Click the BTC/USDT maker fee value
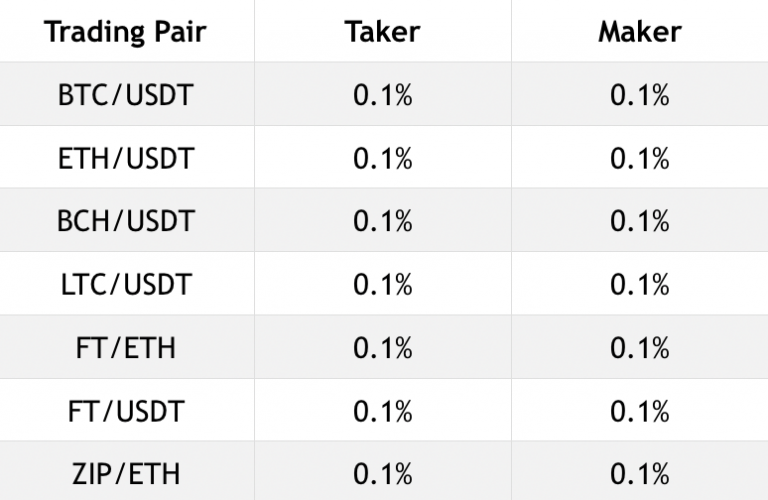 tap(640, 95)
